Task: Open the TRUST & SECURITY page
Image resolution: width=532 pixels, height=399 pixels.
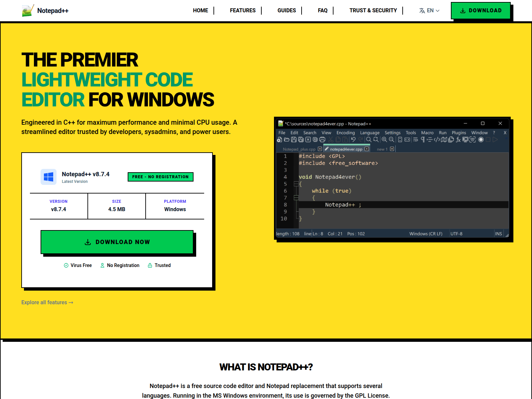Action: coord(373,11)
